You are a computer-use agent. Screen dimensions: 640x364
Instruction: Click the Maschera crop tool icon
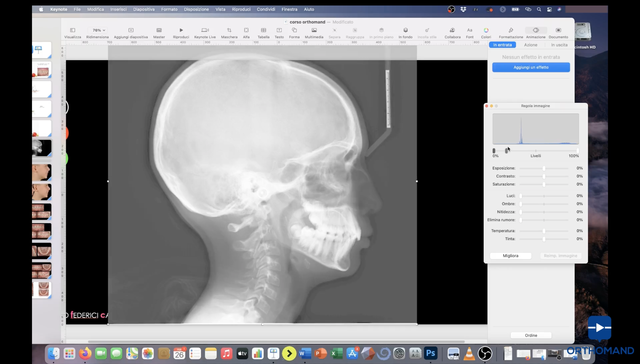tap(229, 30)
